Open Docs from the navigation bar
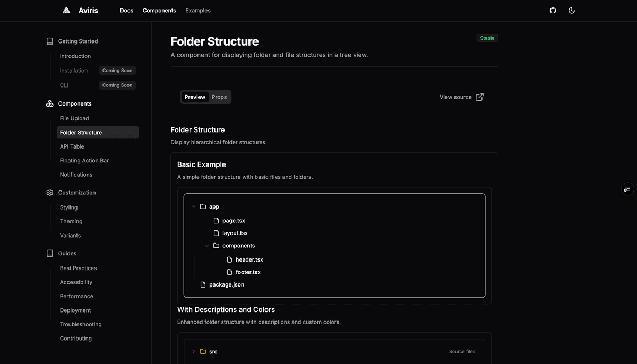 (x=126, y=10)
